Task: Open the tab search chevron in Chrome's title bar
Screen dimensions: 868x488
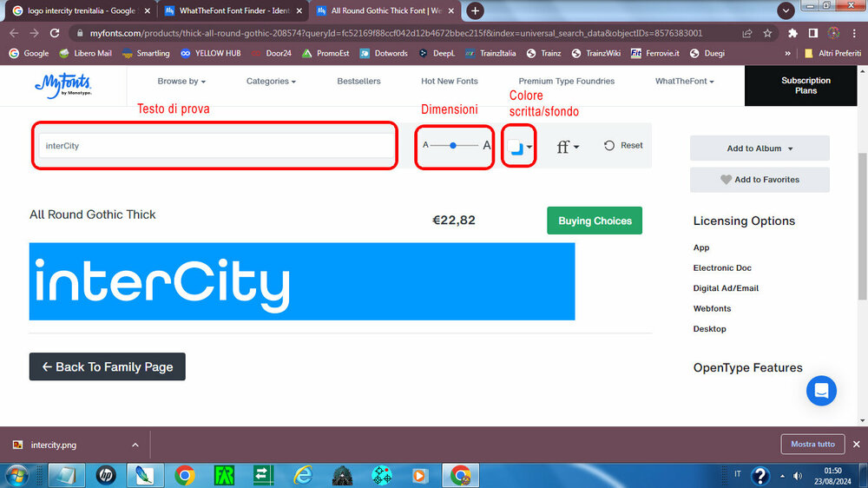Action: [786, 10]
